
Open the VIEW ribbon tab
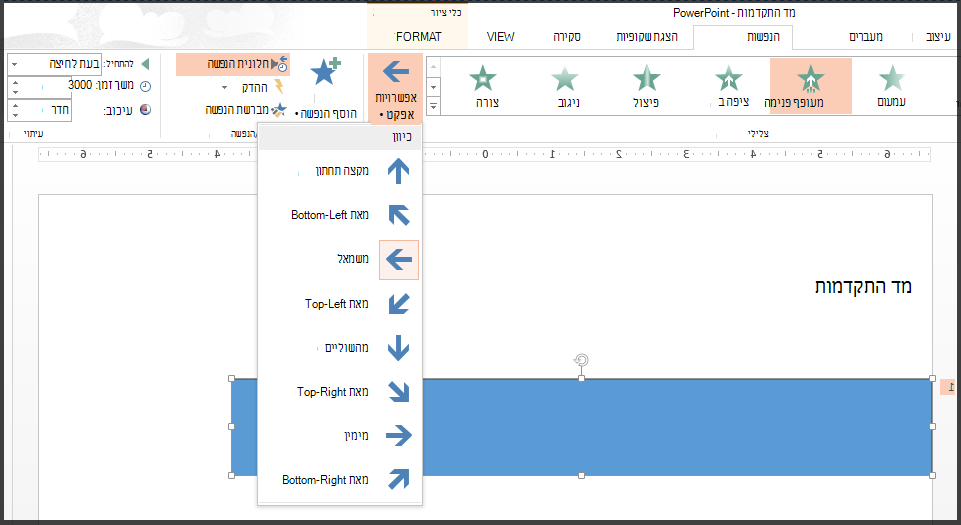500,37
